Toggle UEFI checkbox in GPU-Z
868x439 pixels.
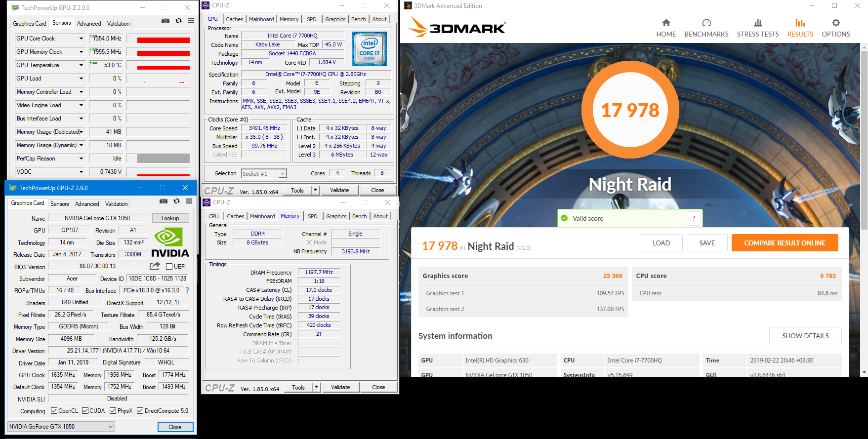(x=169, y=267)
